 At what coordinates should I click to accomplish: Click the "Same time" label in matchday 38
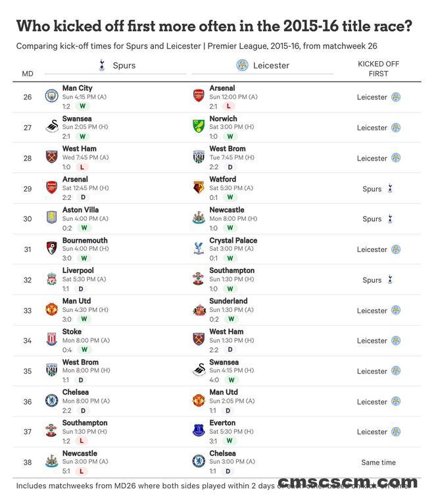pos(378,463)
